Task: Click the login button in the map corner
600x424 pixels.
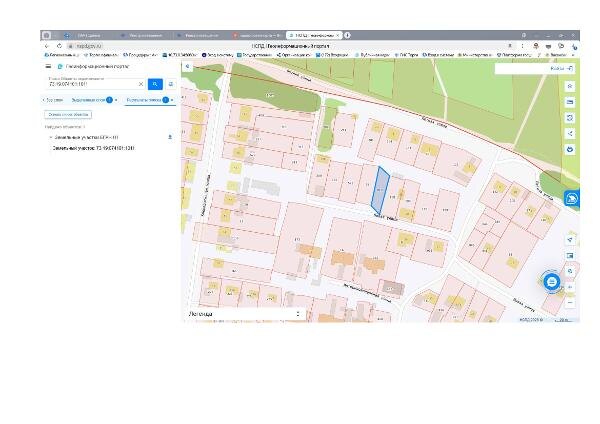Action: click(561, 68)
